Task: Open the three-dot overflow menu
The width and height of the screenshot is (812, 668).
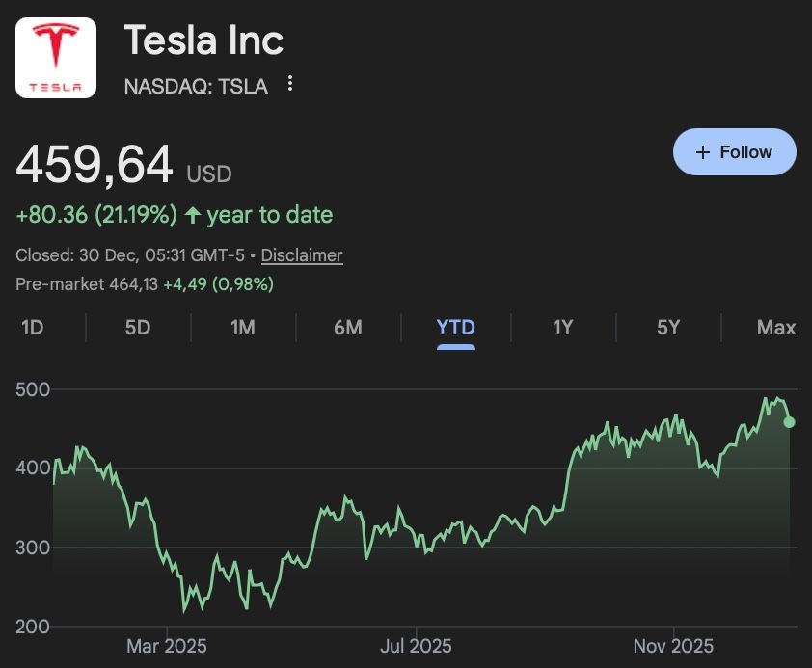Action: pos(290,86)
